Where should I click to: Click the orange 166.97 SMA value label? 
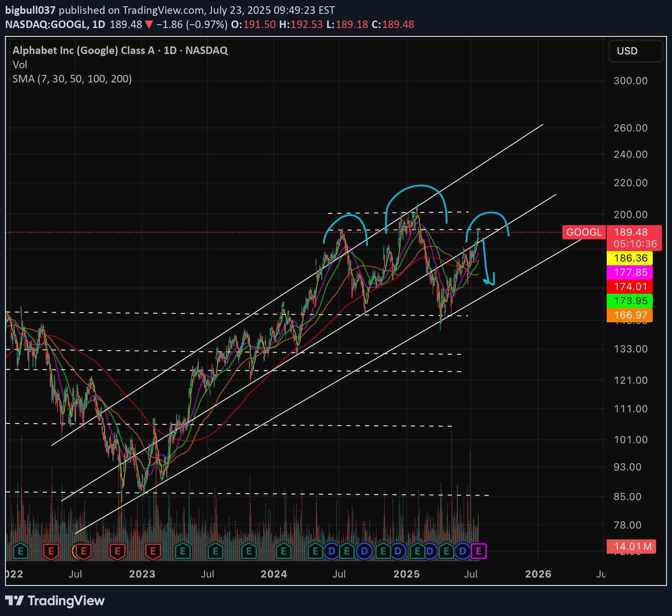630,315
